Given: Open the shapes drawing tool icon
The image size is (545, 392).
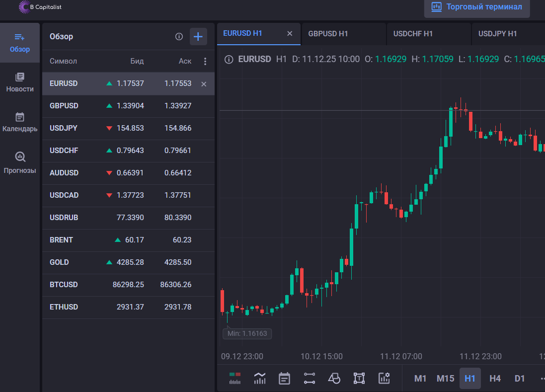Looking at the screenshot, I should 334,378.
